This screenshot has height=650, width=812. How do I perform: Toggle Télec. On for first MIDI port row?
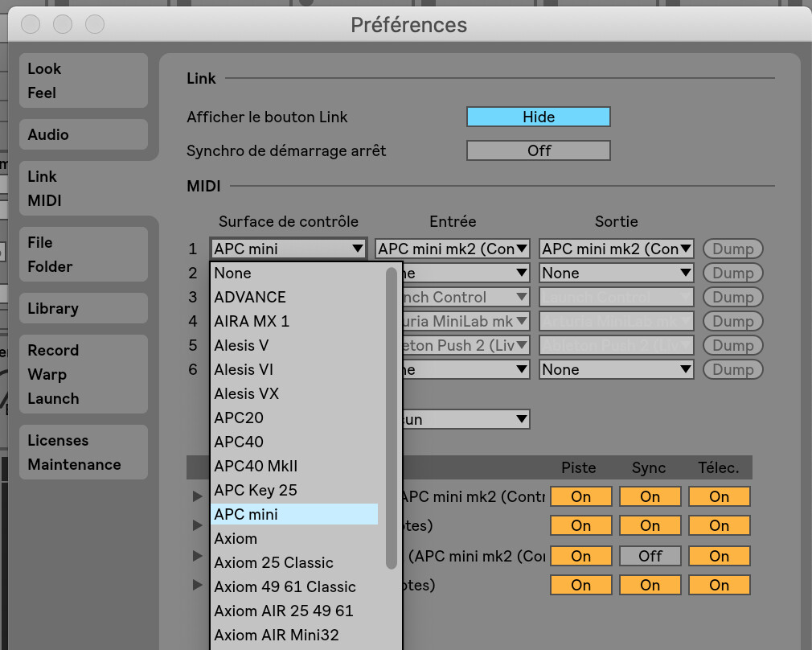[720, 496]
